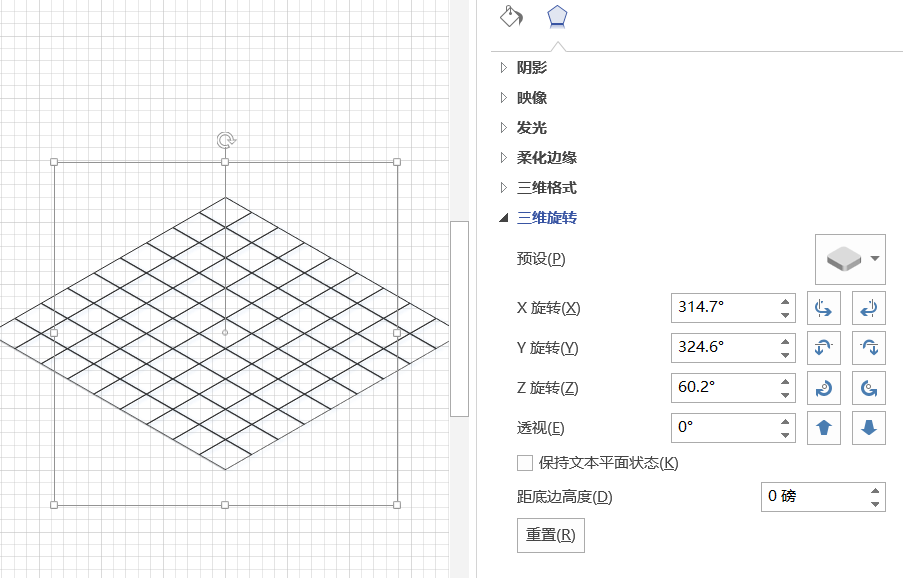Select the Effects pentagon tab

[x=557, y=17]
